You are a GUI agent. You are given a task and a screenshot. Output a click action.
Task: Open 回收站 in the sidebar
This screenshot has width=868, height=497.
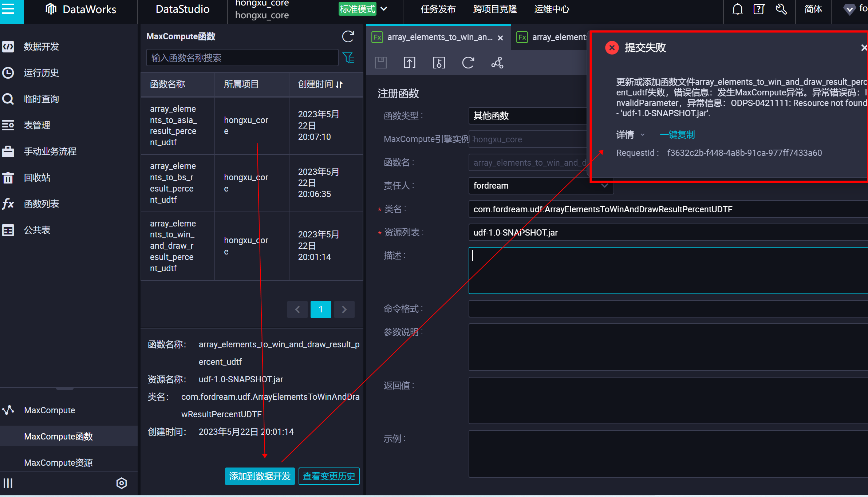(x=37, y=178)
